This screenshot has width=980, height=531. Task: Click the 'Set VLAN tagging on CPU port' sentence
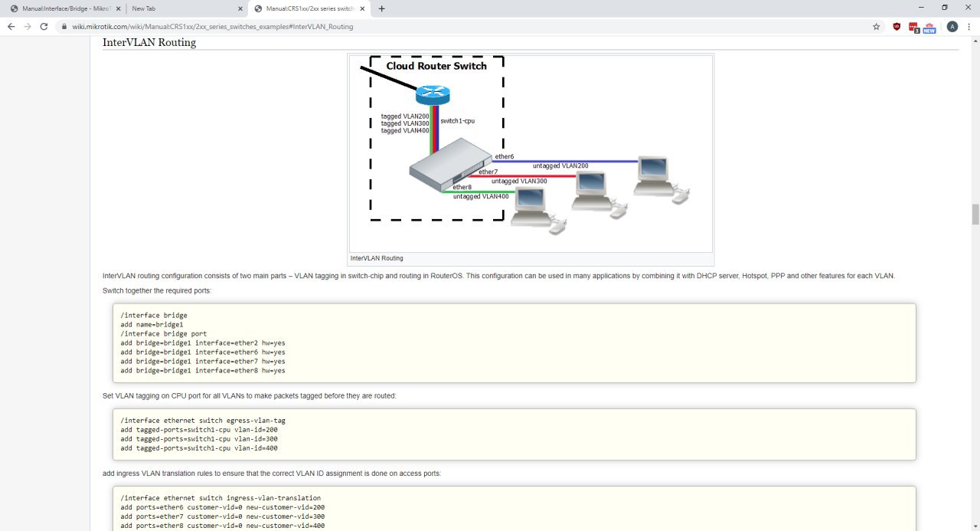tap(250, 396)
